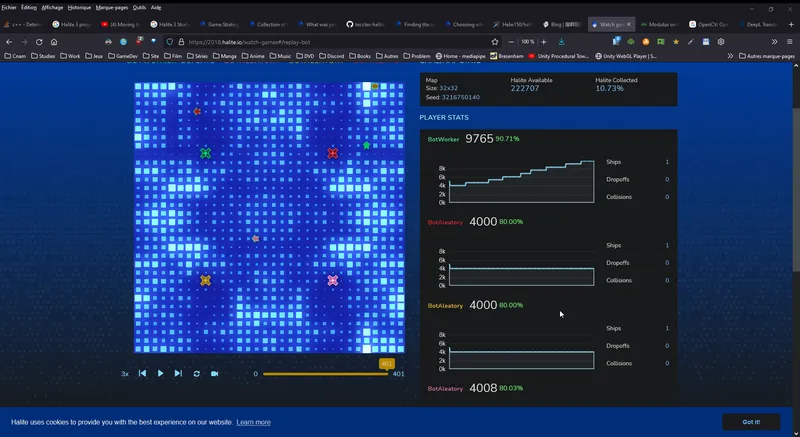Select the pink shipyard on the map

(x=333, y=280)
